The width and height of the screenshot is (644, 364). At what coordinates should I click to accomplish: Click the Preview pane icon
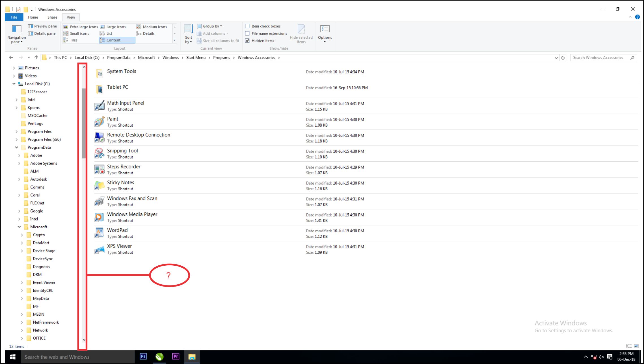click(31, 26)
